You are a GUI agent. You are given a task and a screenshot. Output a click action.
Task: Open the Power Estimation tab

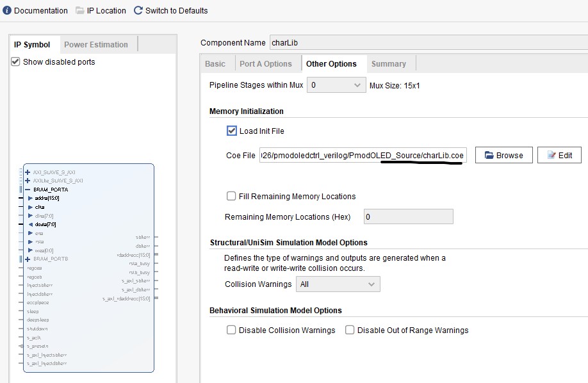95,44
